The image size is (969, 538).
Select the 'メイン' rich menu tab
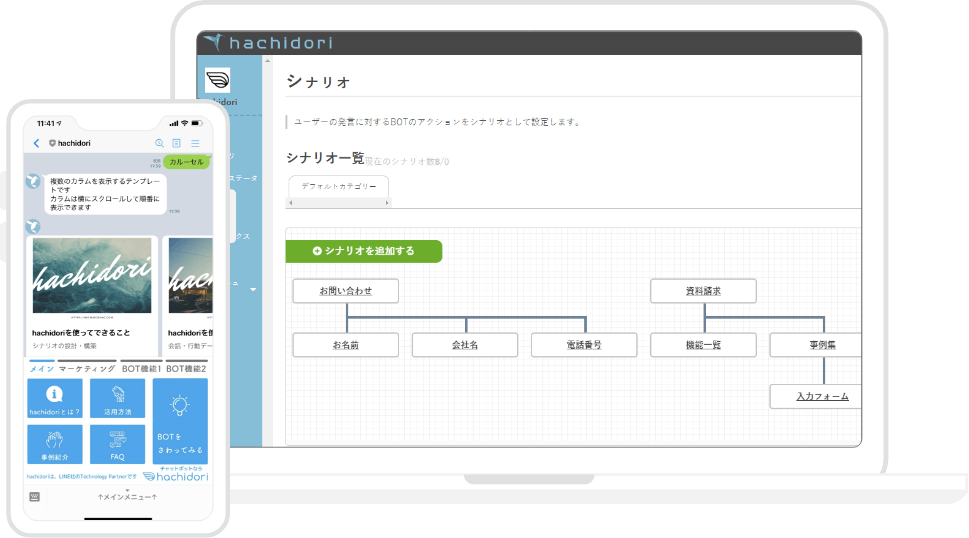click(41, 368)
